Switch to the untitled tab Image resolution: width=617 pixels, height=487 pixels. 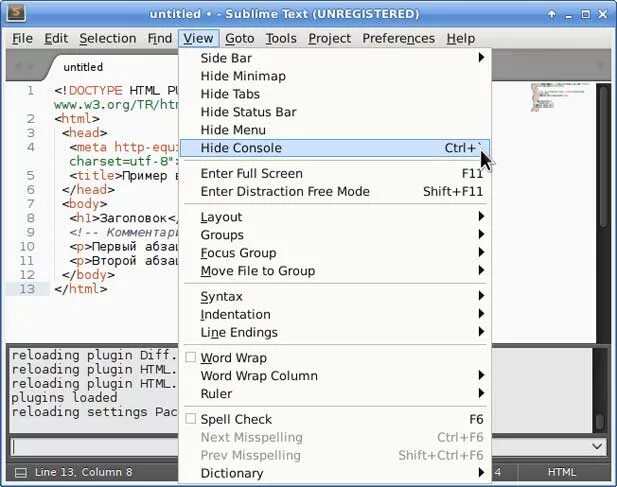point(83,67)
